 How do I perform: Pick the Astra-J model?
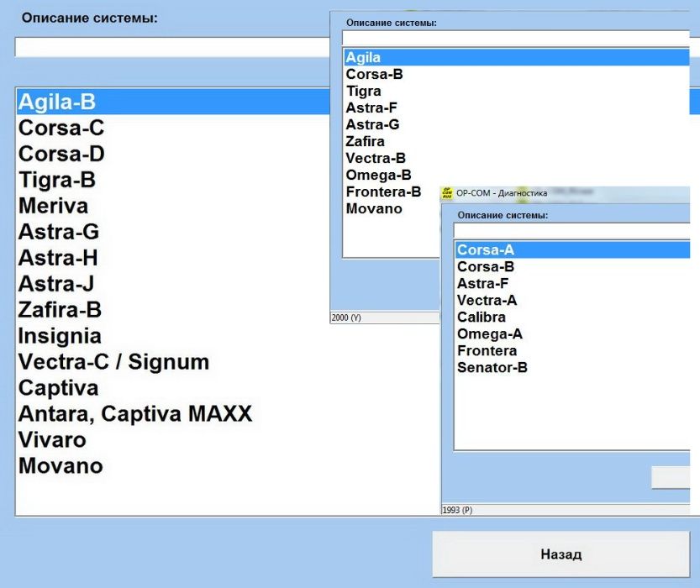pyautogui.click(x=56, y=284)
